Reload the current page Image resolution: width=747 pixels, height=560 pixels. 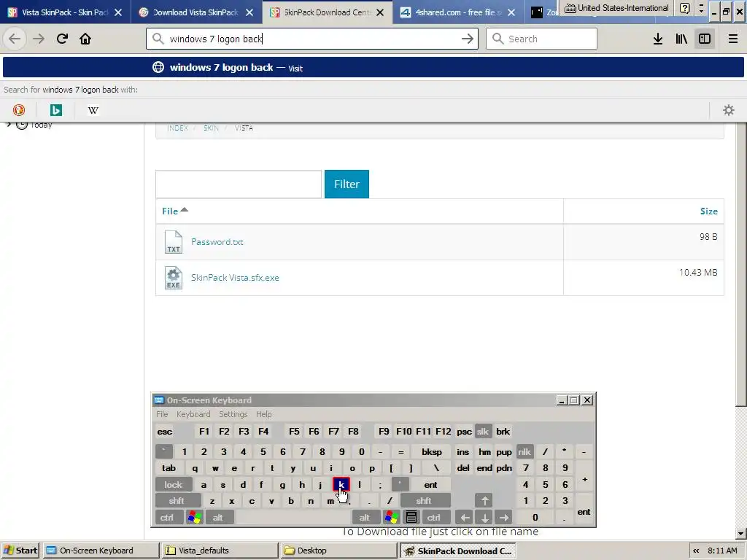(62, 39)
